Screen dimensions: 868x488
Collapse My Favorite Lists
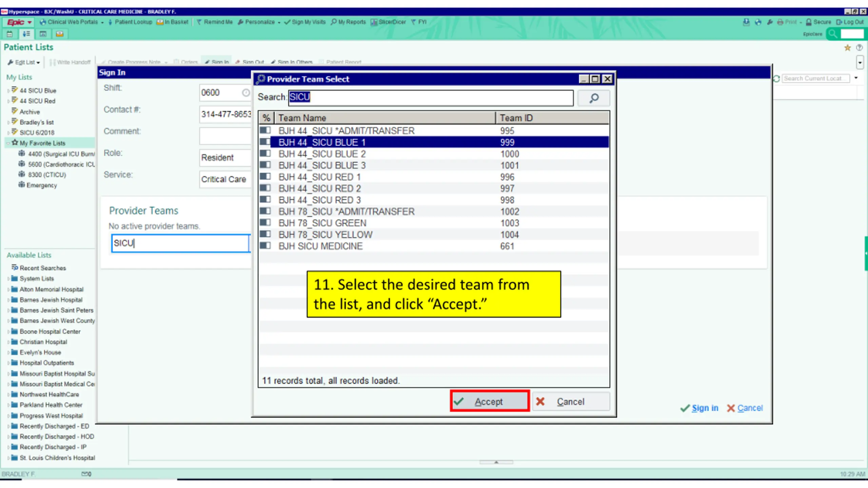[x=8, y=143]
